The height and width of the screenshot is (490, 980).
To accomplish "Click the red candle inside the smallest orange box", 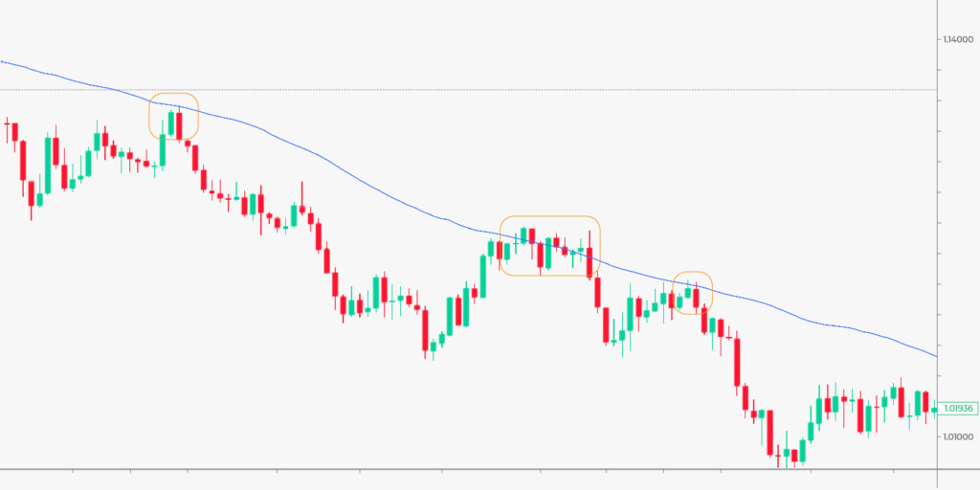I will pos(697,298).
